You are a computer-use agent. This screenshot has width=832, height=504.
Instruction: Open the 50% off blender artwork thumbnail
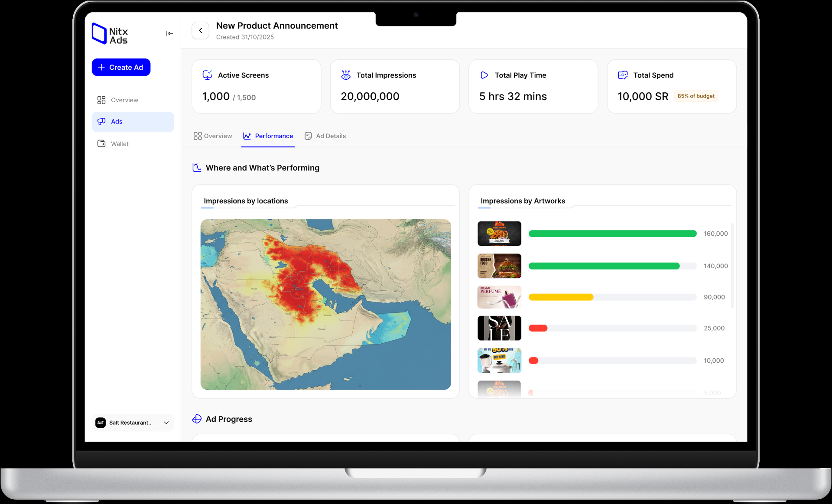click(x=499, y=361)
